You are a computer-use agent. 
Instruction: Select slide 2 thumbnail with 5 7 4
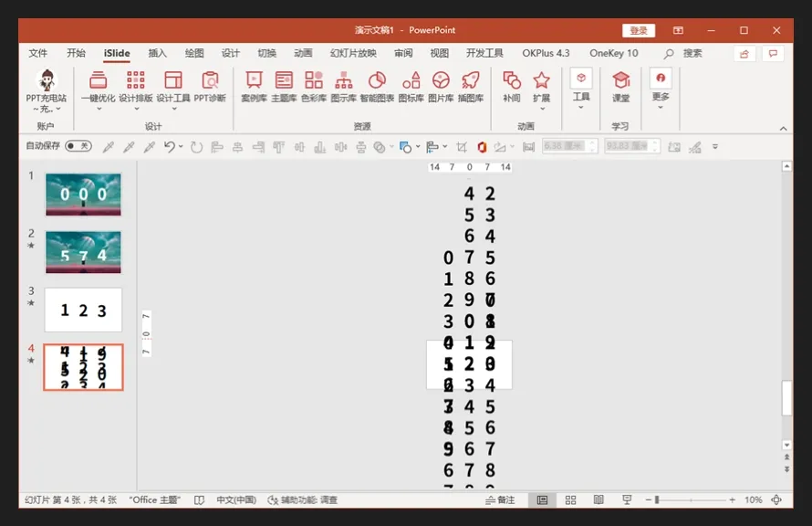click(x=83, y=252)
